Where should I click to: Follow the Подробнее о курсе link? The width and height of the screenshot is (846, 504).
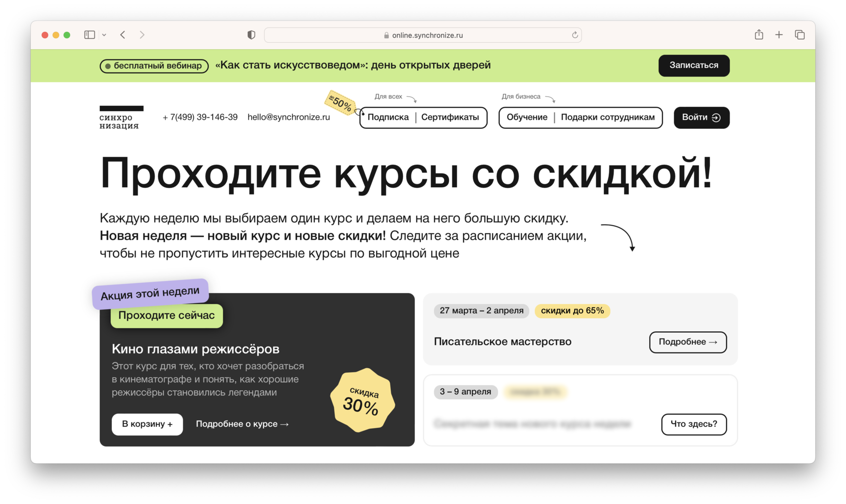tap(242, 424)
